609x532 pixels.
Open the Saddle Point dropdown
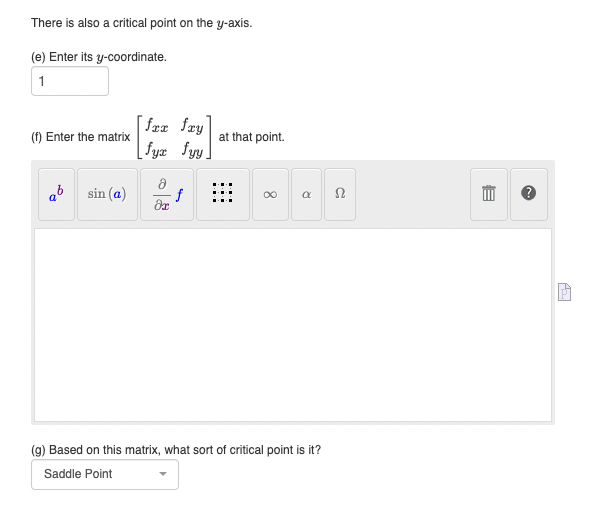point(105,475)
